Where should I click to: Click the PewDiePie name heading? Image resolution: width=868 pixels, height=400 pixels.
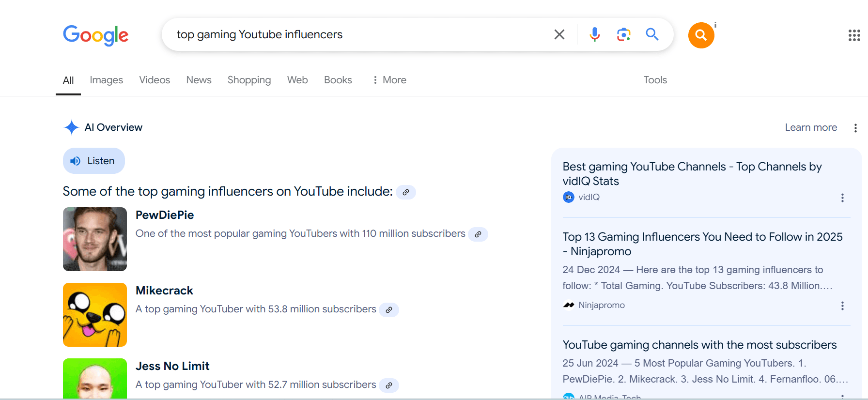[x=165, y=215]
